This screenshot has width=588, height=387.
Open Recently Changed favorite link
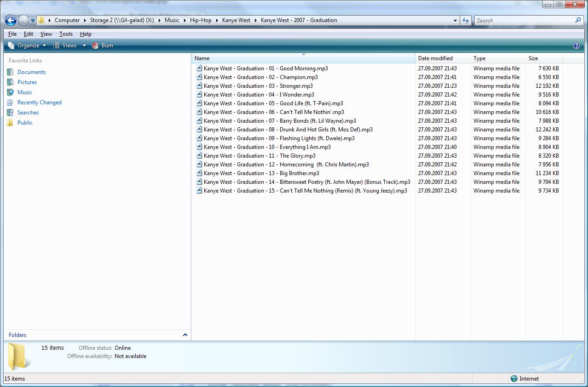(40, 102)
